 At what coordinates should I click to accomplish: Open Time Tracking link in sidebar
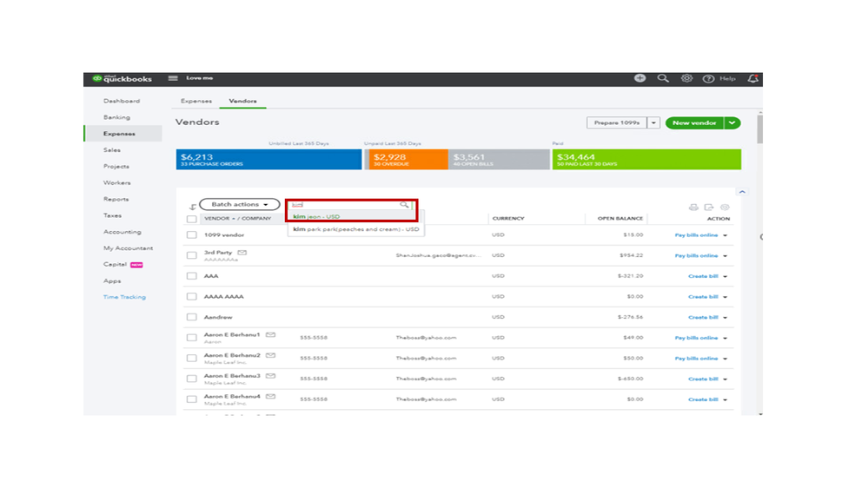(x=124, y=297)
